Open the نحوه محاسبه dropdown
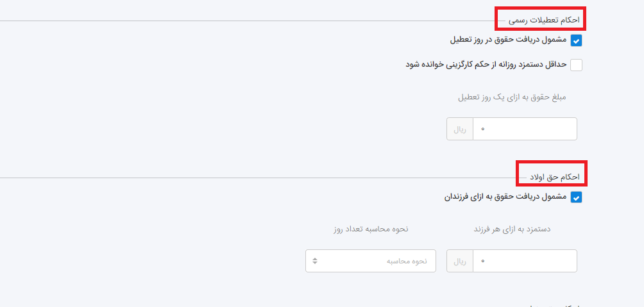This screenshot has width=644, height=307. coord(371,261)
